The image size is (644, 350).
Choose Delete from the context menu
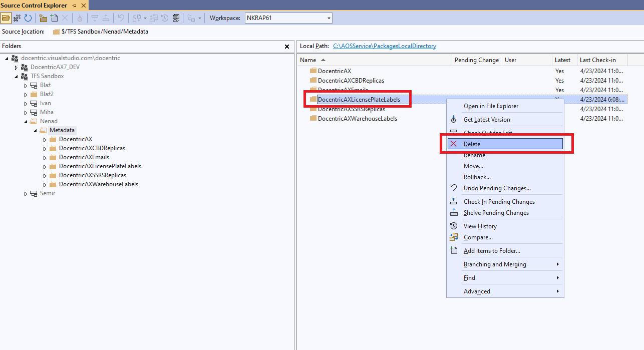click(x=472, y=144)
